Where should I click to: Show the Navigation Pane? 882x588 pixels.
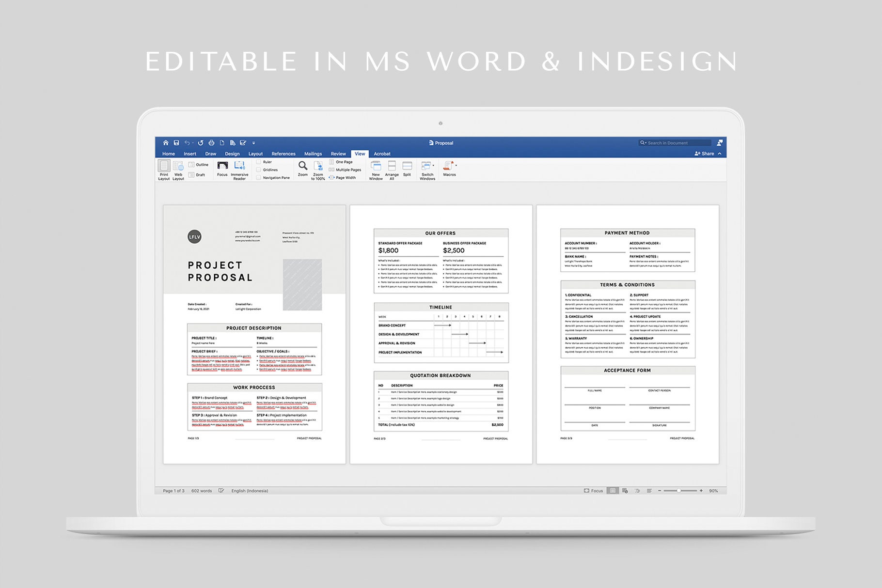tap(259, 177)
